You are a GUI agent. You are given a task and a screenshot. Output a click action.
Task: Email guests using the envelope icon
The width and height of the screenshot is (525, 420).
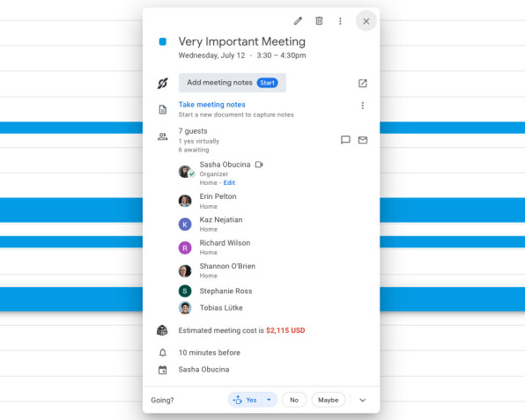(363, 139)
